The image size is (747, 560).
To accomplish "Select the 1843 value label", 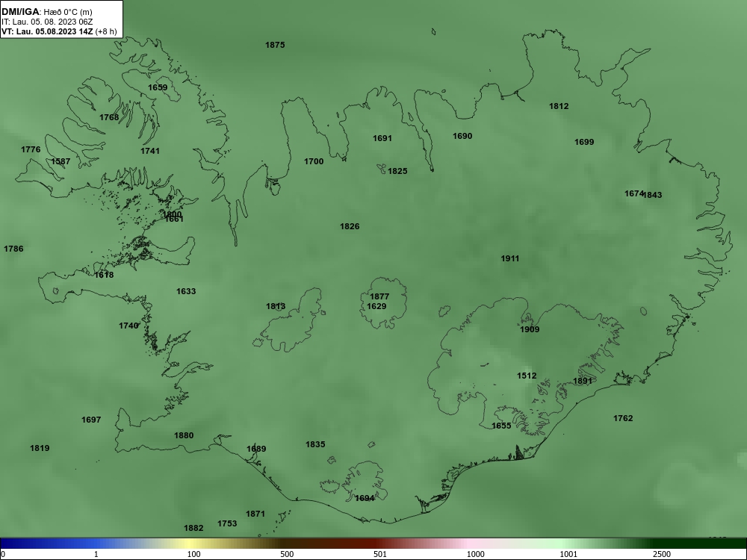I will click(x=653, y=195).
